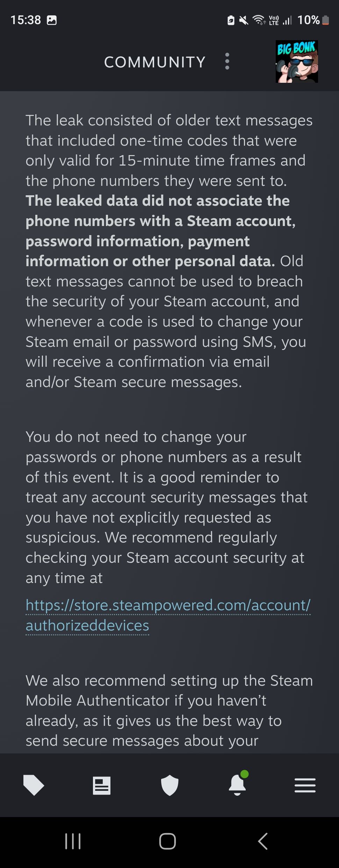Tap the Steam Mobile Authenticator recommendation paragraph
Viewport: 339px width, 868px height.
[x=168, y=710]
